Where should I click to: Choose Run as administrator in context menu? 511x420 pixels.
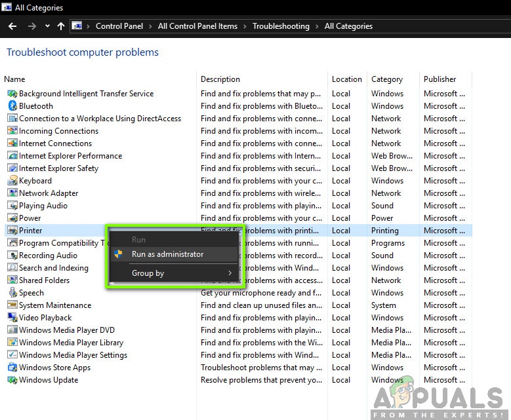coord(167,254)
